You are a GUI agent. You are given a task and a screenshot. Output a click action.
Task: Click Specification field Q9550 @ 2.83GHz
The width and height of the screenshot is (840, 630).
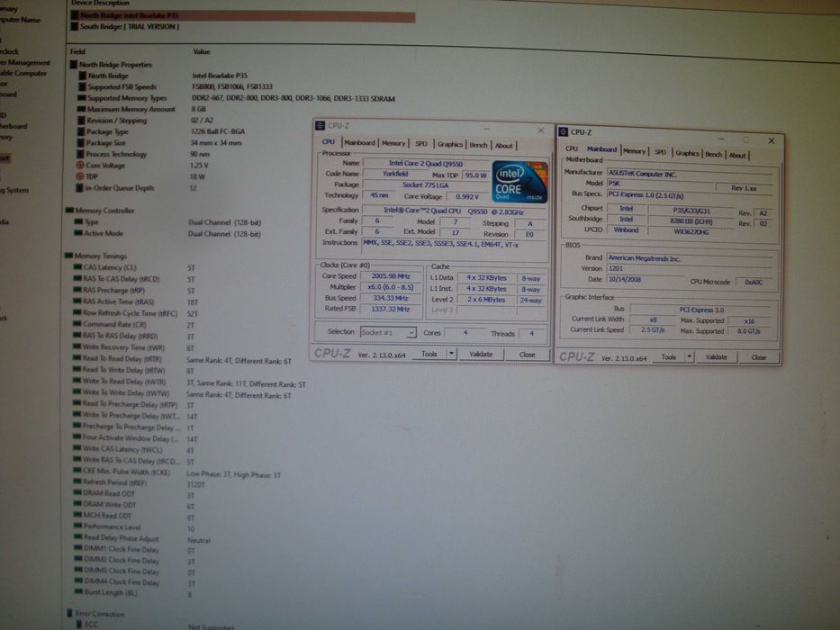point(454,211)
